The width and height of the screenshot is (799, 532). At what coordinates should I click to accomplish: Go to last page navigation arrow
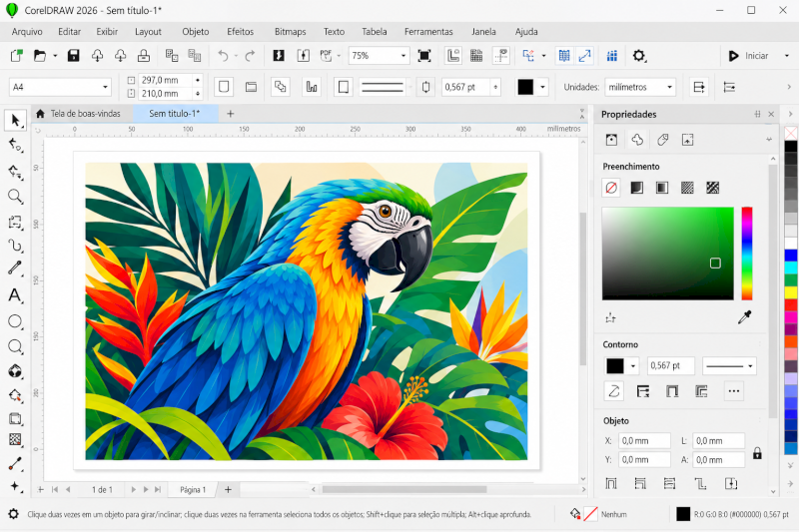158,489
